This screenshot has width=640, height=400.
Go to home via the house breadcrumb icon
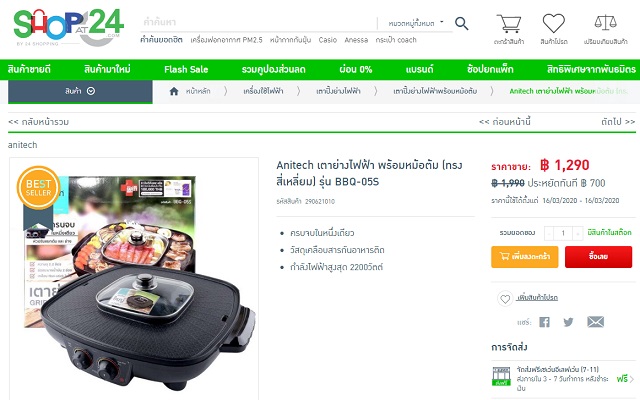[174, 91]
